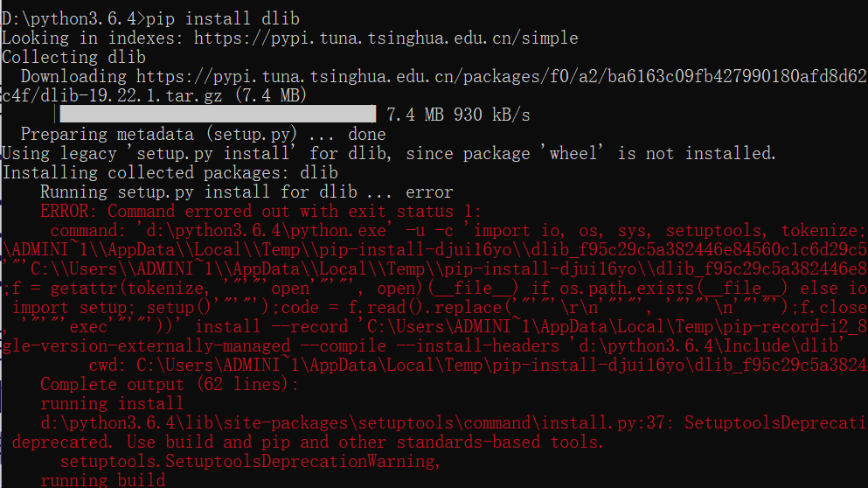
Task: Click the 'Collecting dlib' line
Action: [74, 57]
